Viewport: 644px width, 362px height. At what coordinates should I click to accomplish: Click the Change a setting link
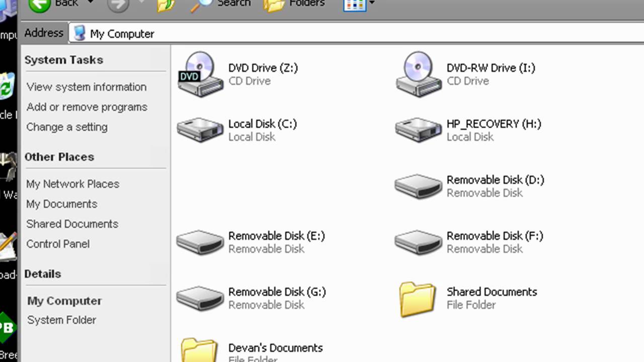click(67, 127)
